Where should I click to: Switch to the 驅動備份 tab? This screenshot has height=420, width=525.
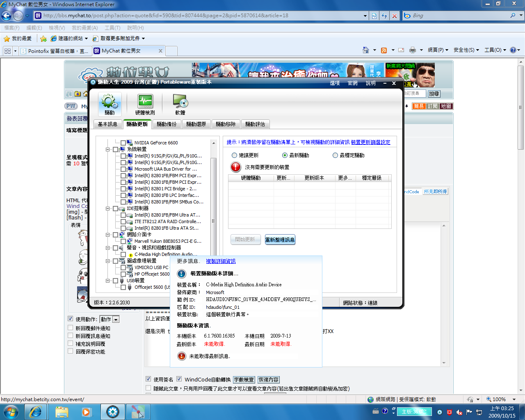pos(167,124)
